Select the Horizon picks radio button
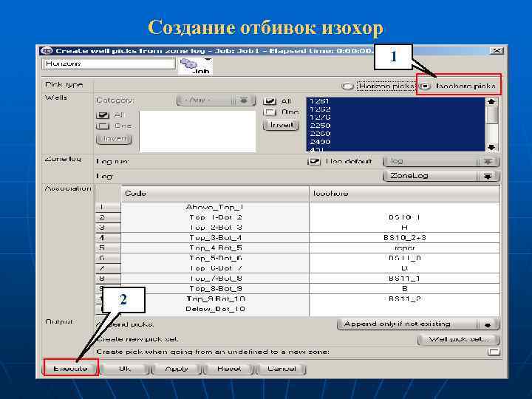 click(347, 86)
